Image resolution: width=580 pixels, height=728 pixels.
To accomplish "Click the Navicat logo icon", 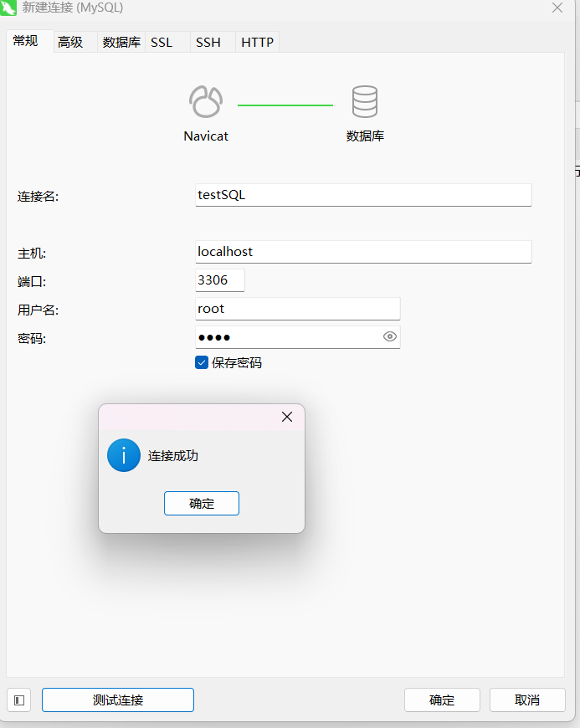I will [x=206, y=101].
